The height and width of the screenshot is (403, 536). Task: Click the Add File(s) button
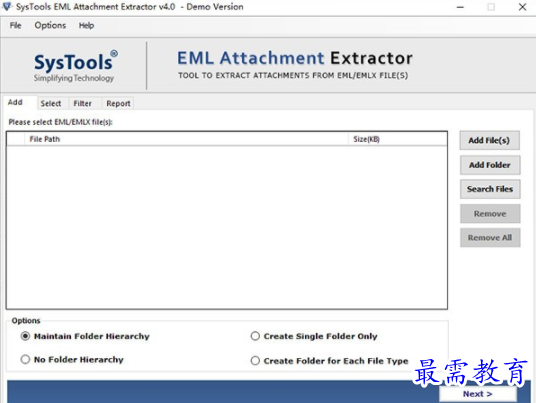489,140
